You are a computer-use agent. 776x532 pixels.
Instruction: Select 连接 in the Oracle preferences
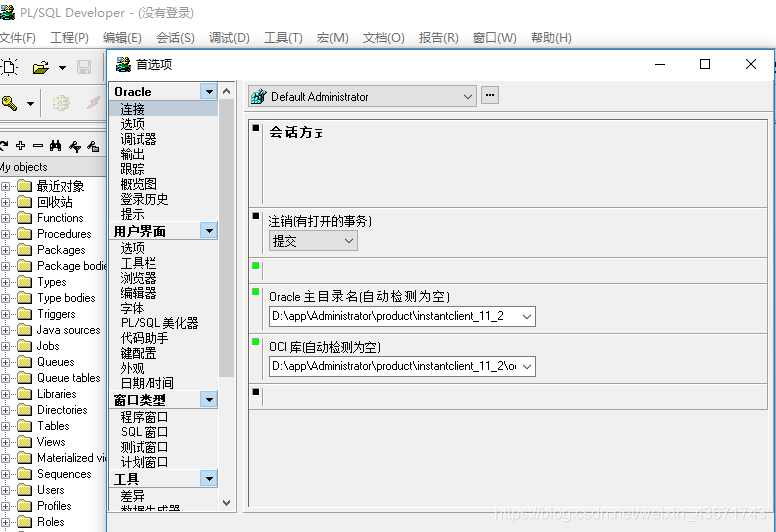click(132, 109)
